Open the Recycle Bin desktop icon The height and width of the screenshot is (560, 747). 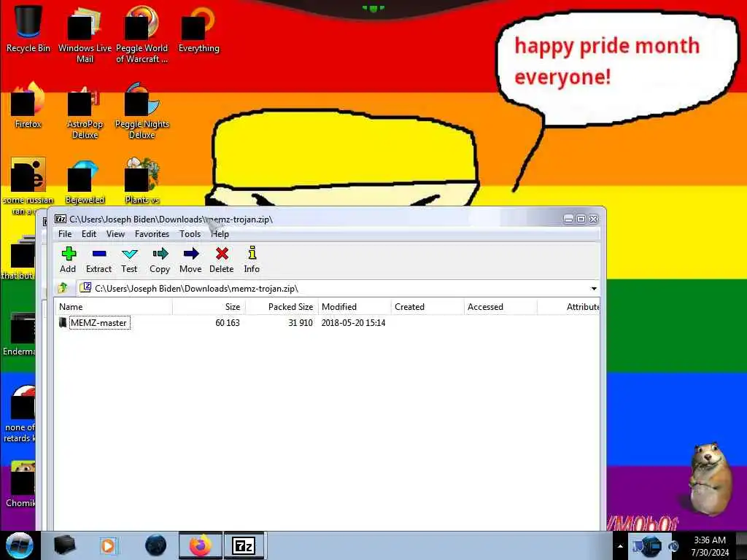click(x=28, y=29)
